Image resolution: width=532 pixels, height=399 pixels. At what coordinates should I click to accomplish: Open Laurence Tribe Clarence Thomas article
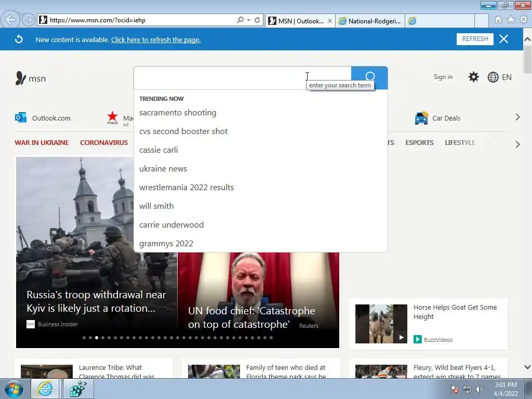click(116, 372)
